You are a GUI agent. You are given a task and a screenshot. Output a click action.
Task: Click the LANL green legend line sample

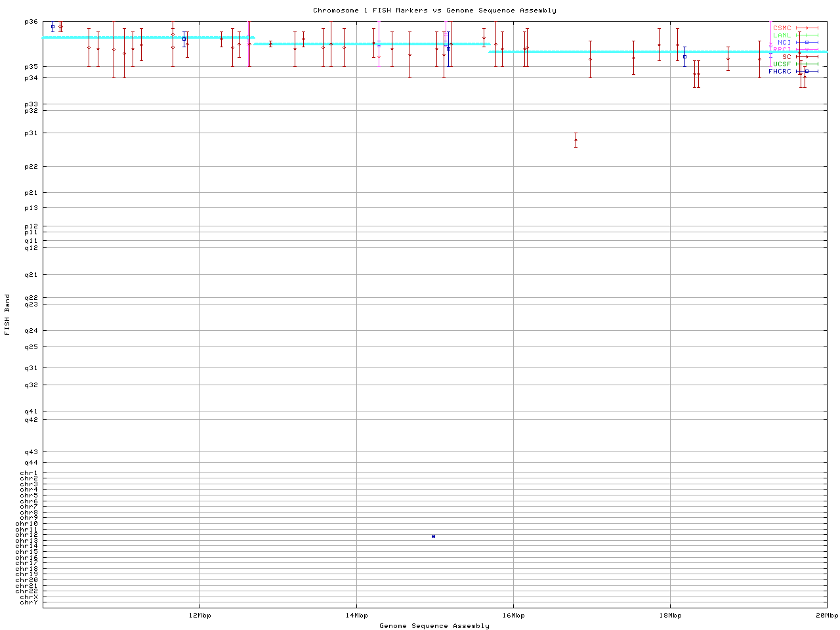pos(807,35)
